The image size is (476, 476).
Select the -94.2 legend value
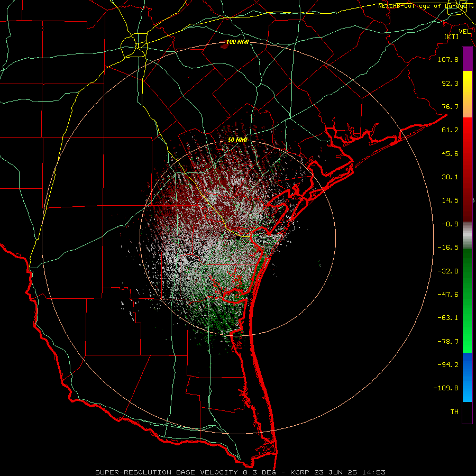click(x=448, y=364)
